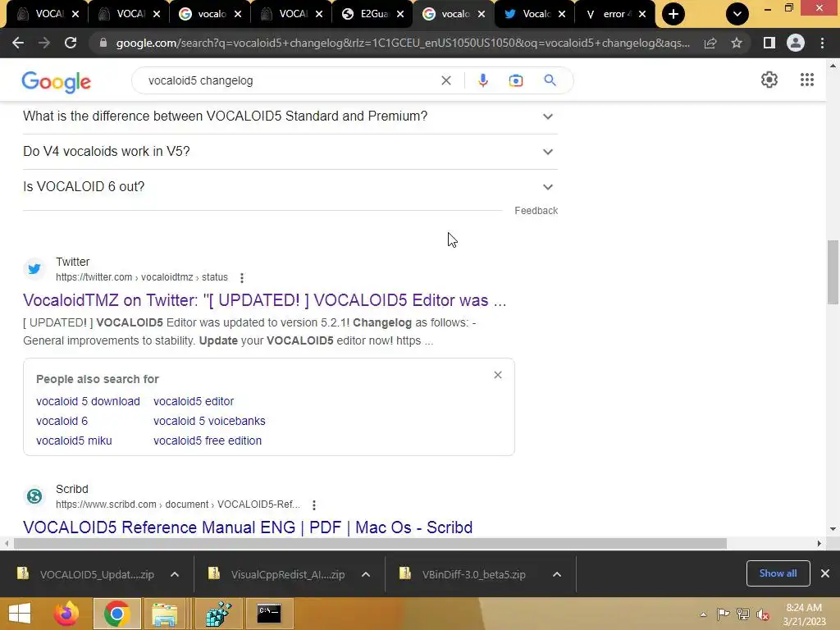This screenshot has width=840, height=630.
Task: Close the downloads bar
Action: tap(825, 573)
